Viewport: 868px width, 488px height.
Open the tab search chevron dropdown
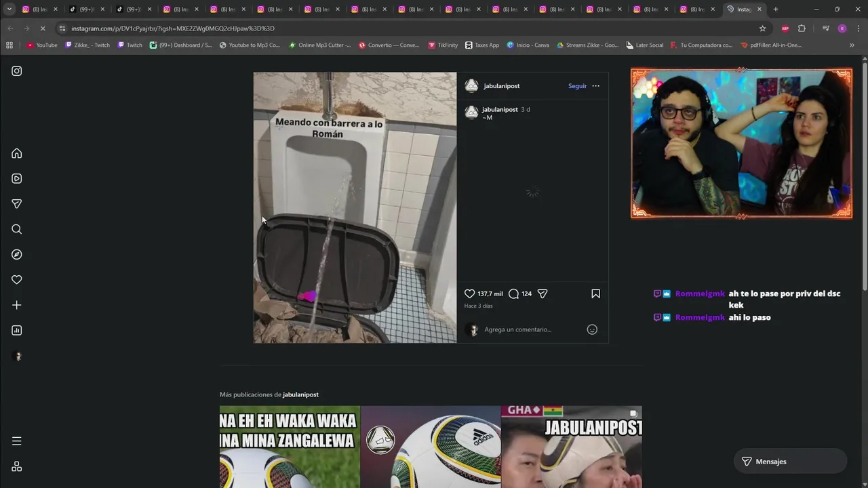click(x=9, y=9)
